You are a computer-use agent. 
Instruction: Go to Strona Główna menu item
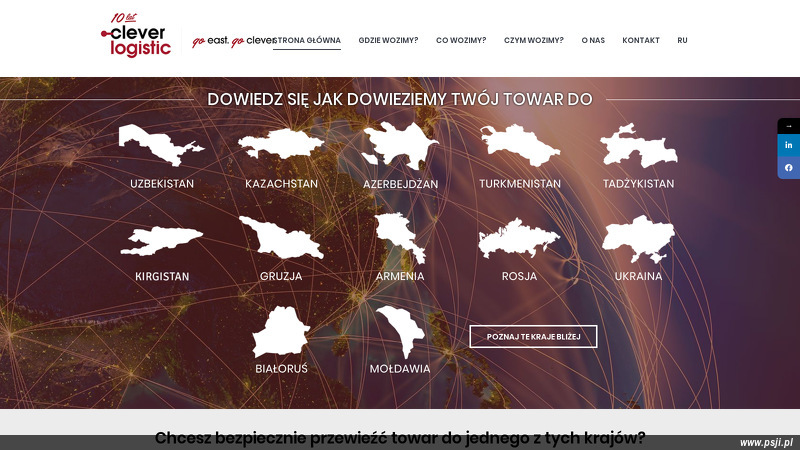pyautogui.click(x=307, y=40)
